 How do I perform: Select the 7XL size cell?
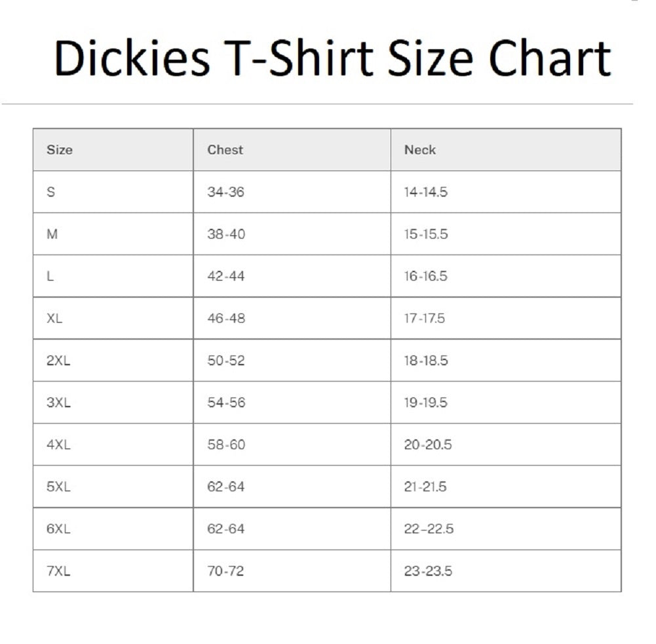pyautogui.click(x=58, y=571)
